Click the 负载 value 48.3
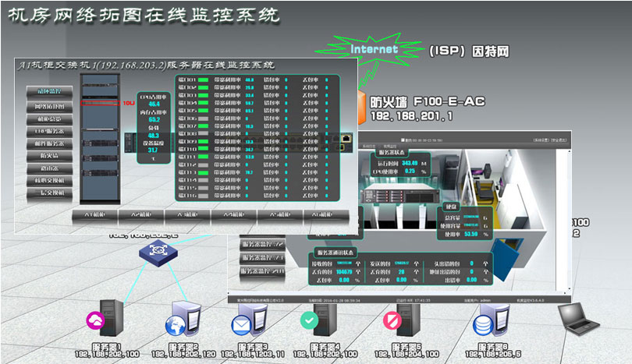632x364 pixels. (x=154, y=136)
